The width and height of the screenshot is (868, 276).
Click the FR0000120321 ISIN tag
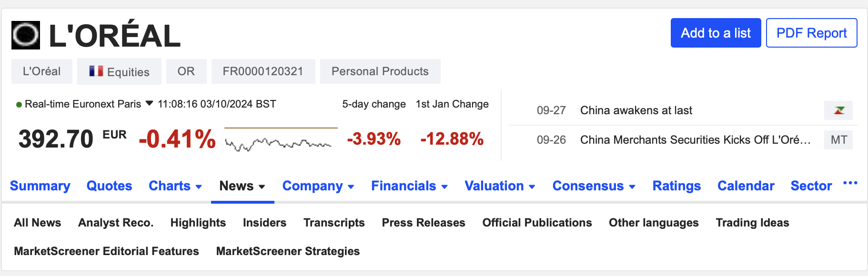pyautogui.click(x=263, y=71)
